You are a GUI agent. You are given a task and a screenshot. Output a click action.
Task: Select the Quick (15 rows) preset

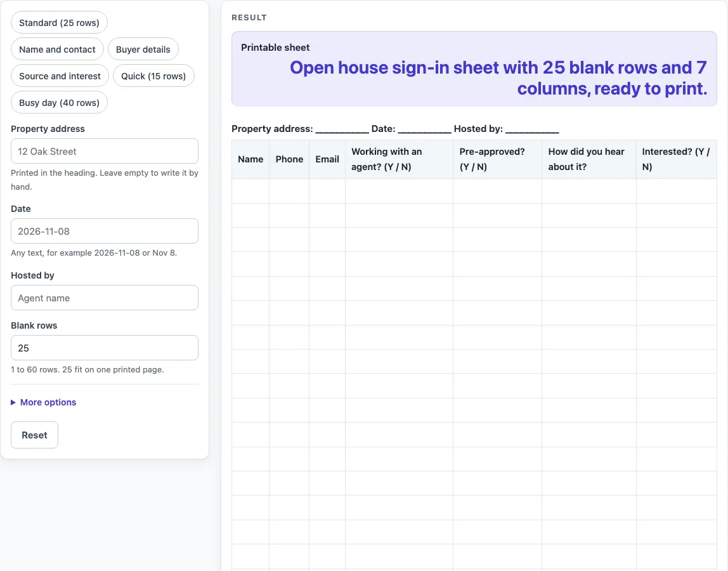pos(153,75)
